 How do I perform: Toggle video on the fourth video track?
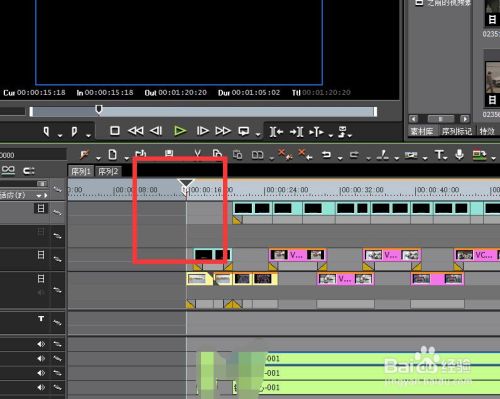point(41,278)
